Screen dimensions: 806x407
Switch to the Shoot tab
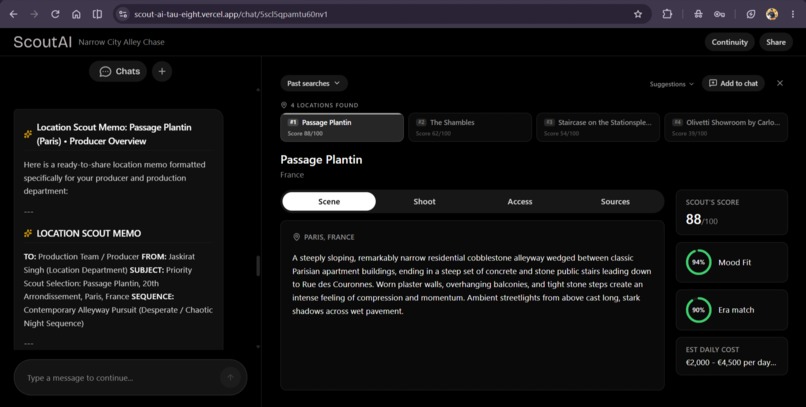point(425,201)
